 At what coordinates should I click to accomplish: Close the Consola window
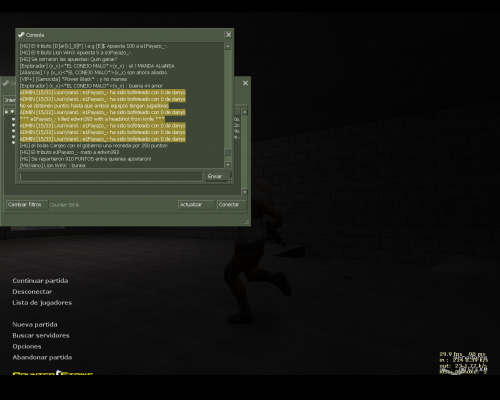(228, 35)
